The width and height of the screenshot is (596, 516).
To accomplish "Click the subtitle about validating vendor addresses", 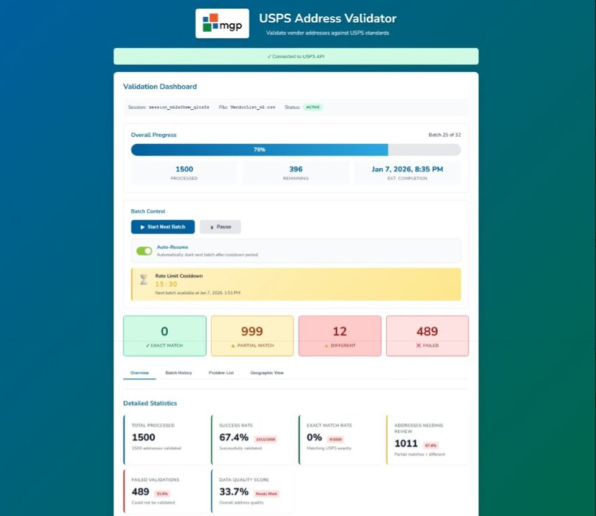I will 328,33.
